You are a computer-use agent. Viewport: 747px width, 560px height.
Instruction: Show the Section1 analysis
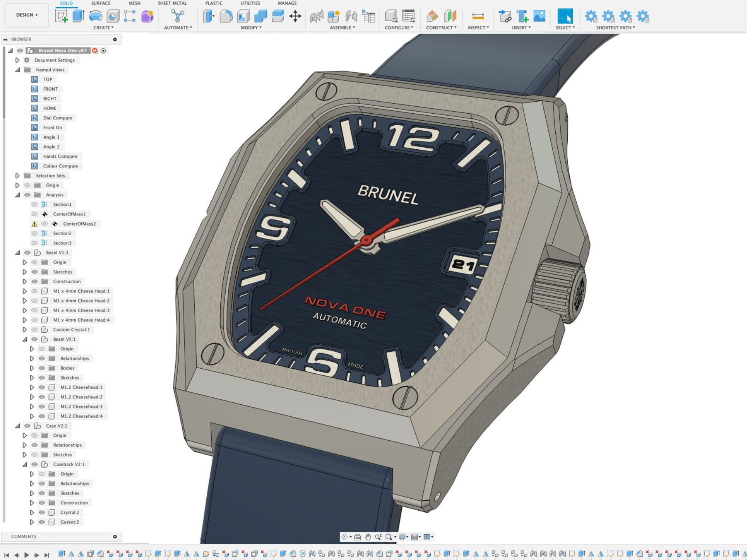(x=35, y=204)
